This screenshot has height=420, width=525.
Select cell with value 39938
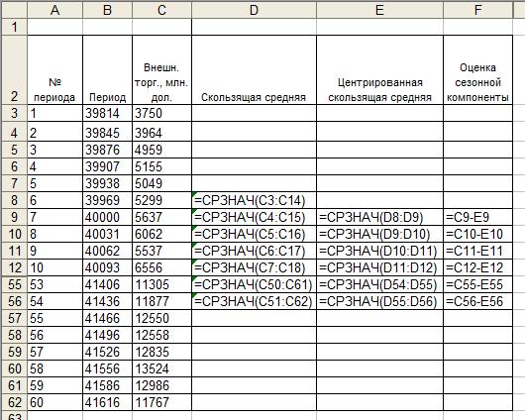tap(108, 183)
